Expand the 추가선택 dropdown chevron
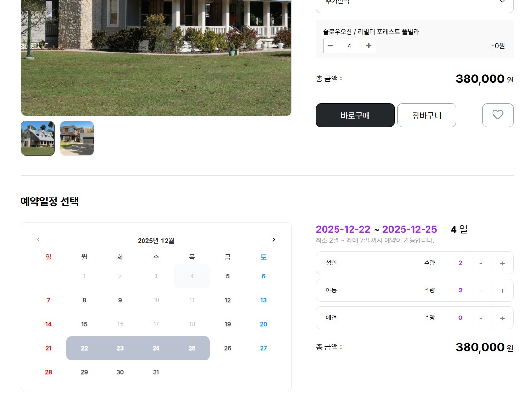This screenshot has height=410, width=532. (x=502, y=1)
